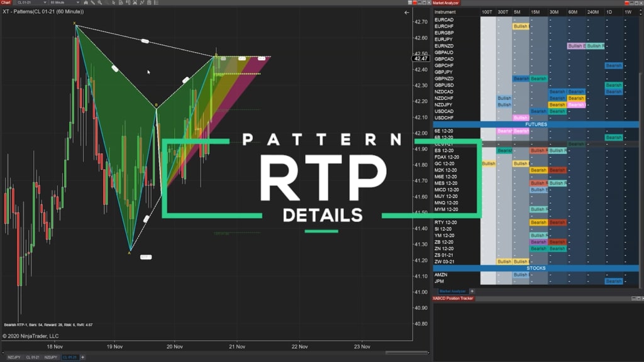Image resolution: width=644 pixels, height=362 pixels.
Task: Click the Bearish 1D cell in 6B 12-20 row
Action: point(614,138)
